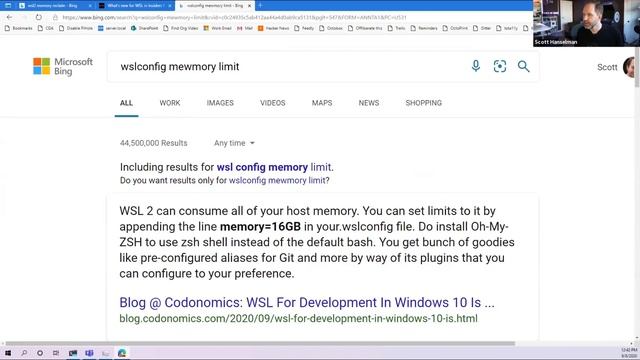Open Feedly bookmark

(304, 28)
